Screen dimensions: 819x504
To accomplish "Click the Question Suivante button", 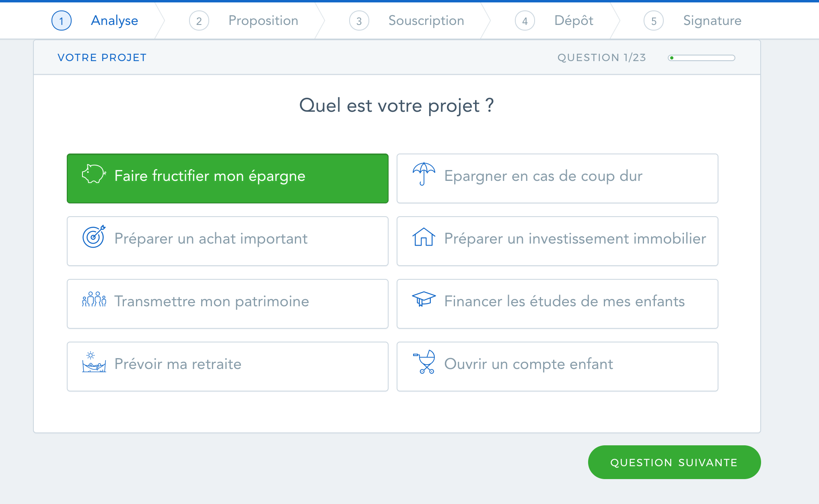I will 674,462.
